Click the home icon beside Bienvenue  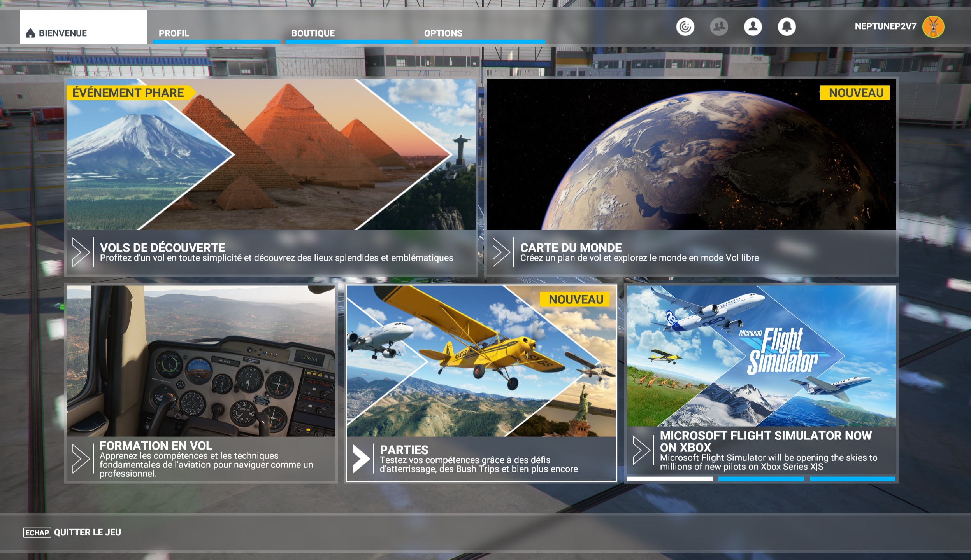click(30, 33)
